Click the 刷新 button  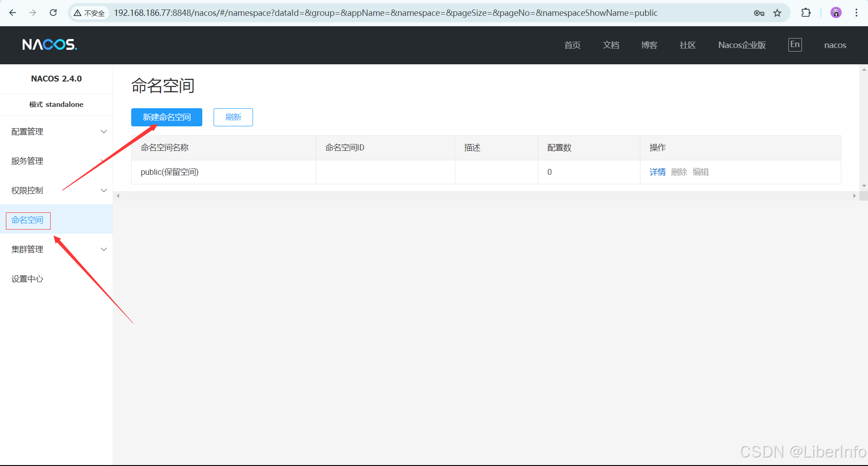coord(233,117)
